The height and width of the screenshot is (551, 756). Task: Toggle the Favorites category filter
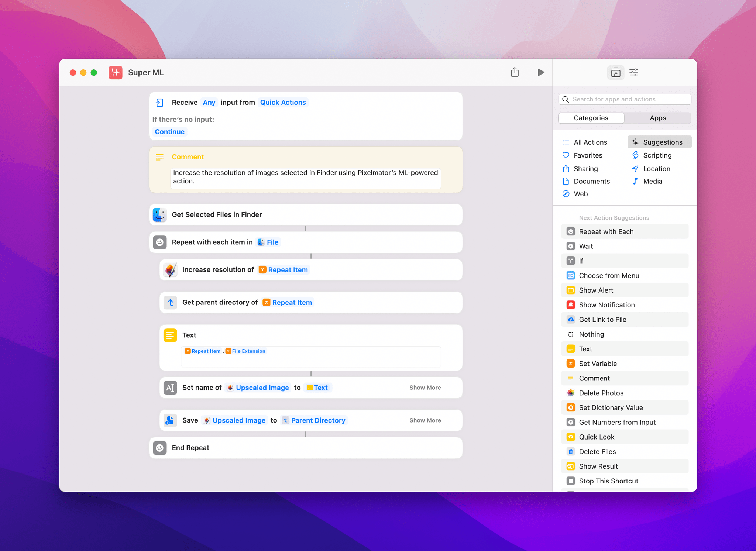[587, 155]
